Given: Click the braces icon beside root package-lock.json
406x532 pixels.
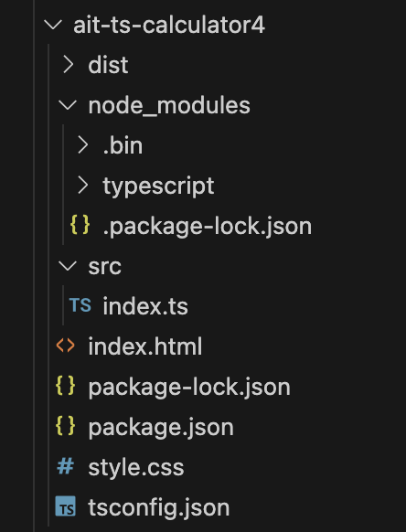Looking at the screenshot, I should point(65,386).
